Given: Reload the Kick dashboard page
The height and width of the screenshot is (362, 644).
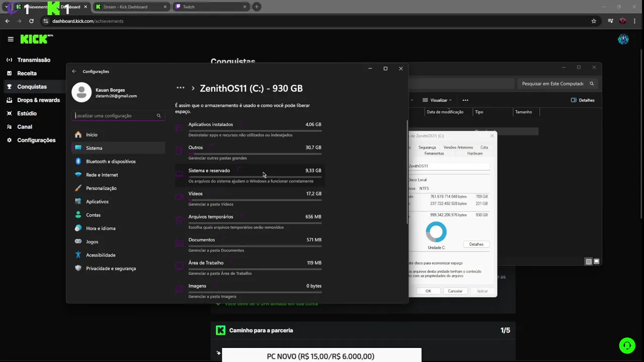Looking at the screenshot, I should tap(31, 21).
